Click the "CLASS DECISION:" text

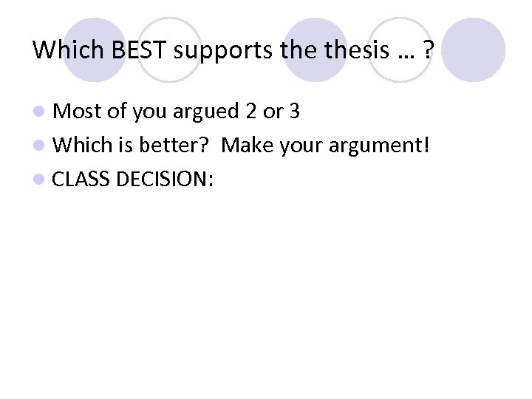[x=134, y=179]
